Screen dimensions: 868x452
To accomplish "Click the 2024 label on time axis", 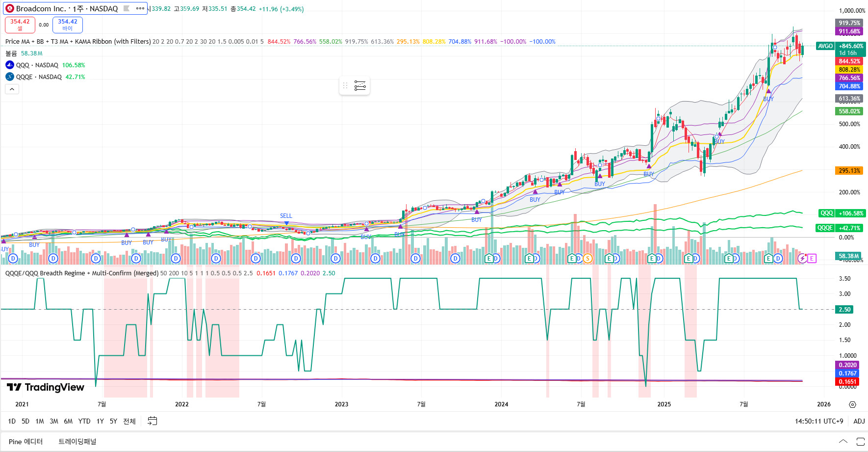I will 501,404.
